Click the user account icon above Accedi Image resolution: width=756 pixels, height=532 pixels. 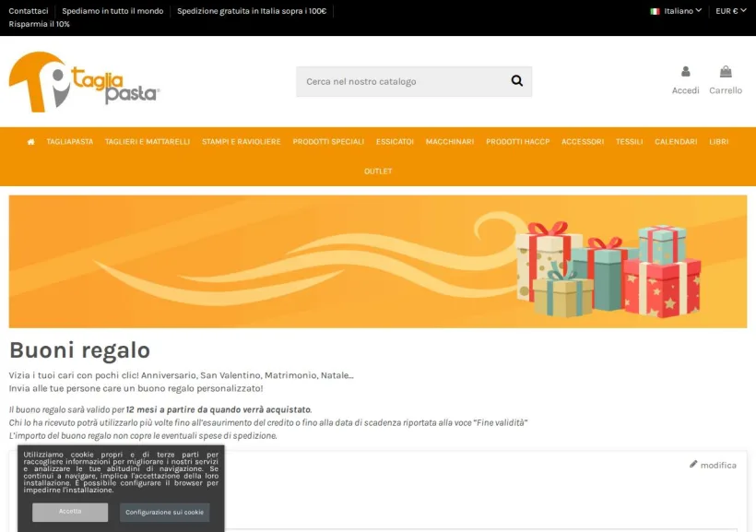(686, 72)
